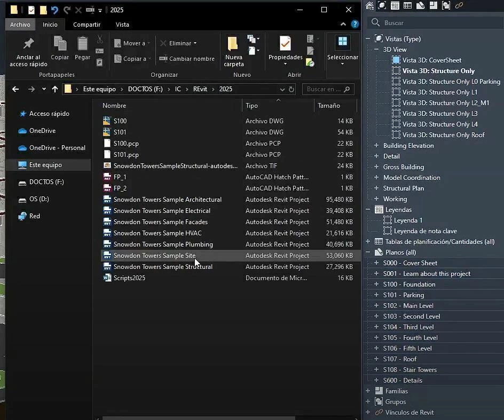Select the legends filter icon in browser toolbar

395,5
